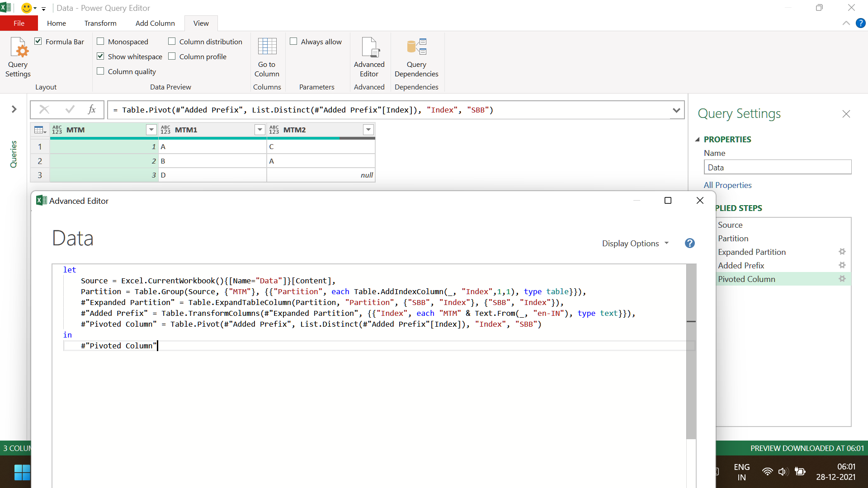
Task: Switch to the Add Column tab
Action: [x=155, y=23]
